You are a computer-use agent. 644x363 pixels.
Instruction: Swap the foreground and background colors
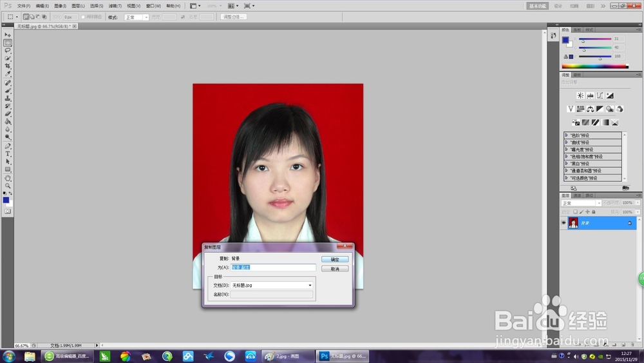[x=11, y=193]
